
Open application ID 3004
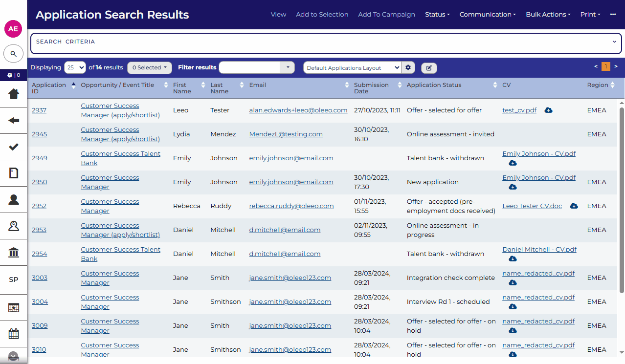[x=40, y=302]
